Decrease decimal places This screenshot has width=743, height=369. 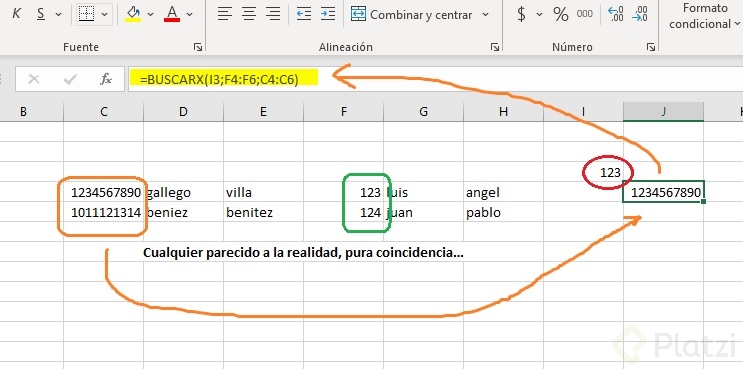pos(640,14)
